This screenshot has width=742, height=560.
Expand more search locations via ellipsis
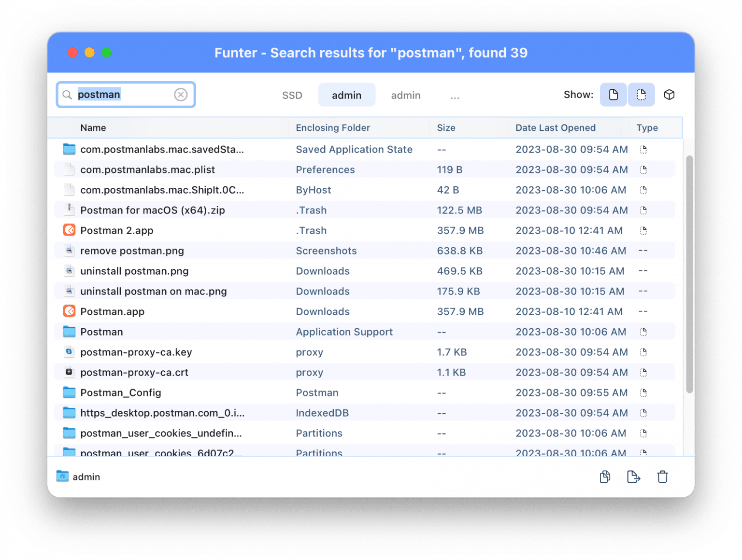[x=455, y=96]
